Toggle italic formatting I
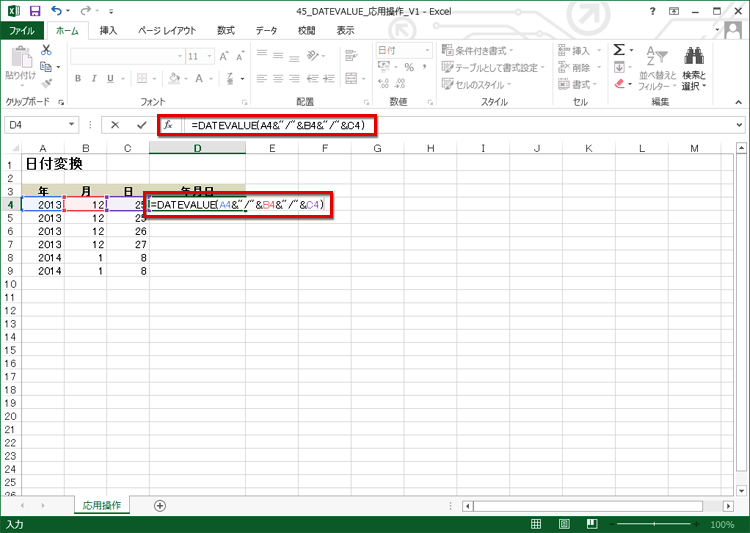The image size is (750, 533). pos(94,78)
